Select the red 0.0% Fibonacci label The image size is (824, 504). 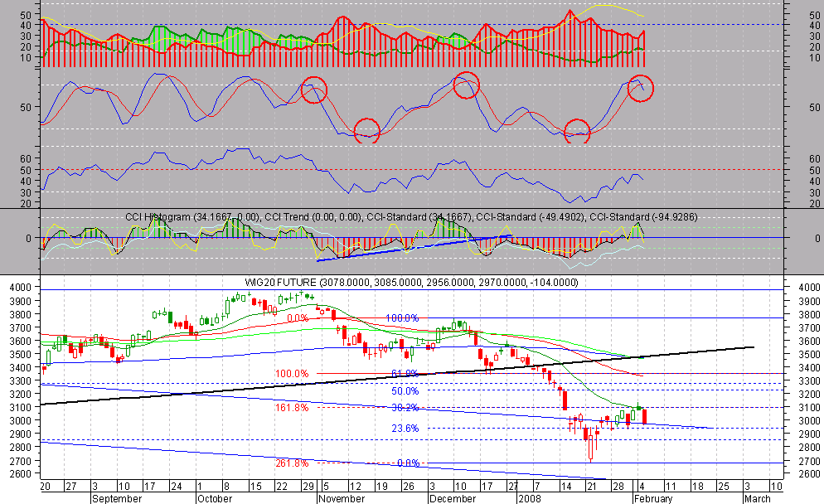[298, 318]
